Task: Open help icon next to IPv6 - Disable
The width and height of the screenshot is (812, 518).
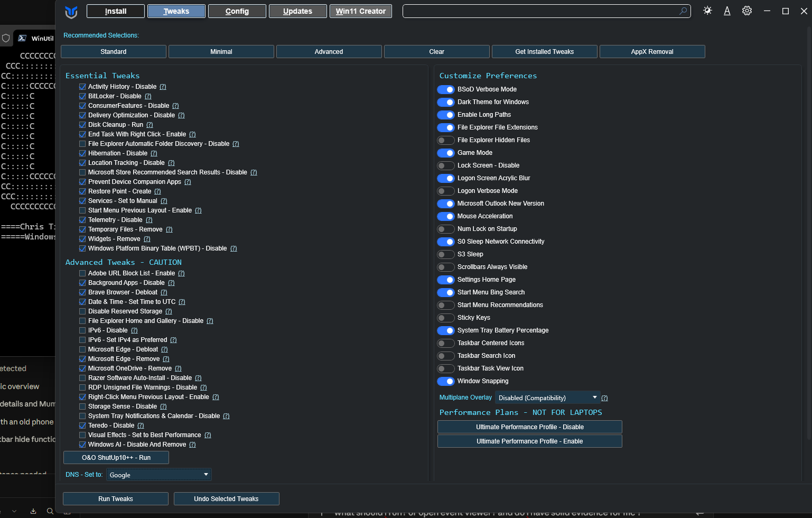Action: click(134, 330)
